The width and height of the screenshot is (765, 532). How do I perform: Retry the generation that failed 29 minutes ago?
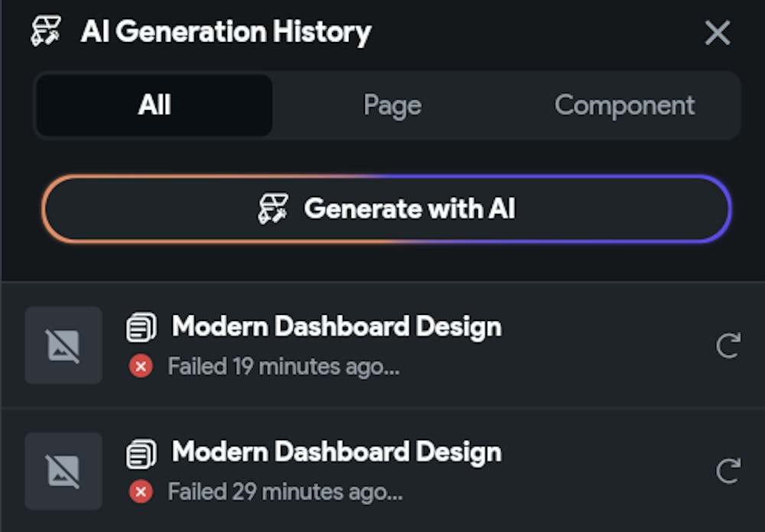pos(728,471)
